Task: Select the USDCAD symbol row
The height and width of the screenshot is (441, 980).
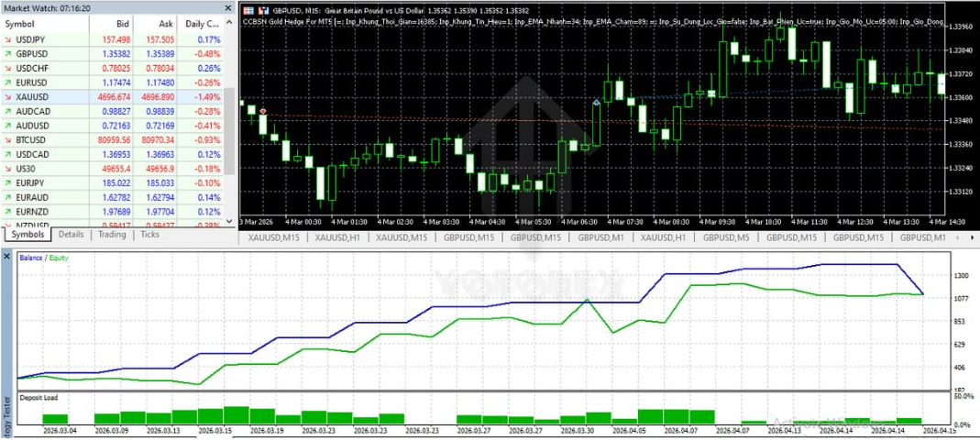Action: 113,154
